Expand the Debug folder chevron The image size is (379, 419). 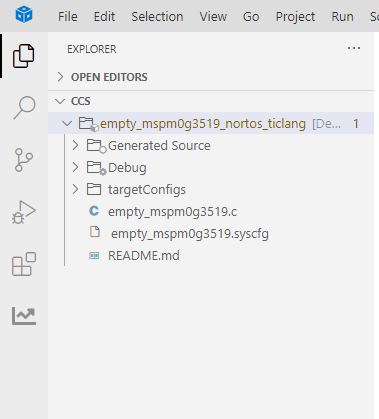pos(76,167)
